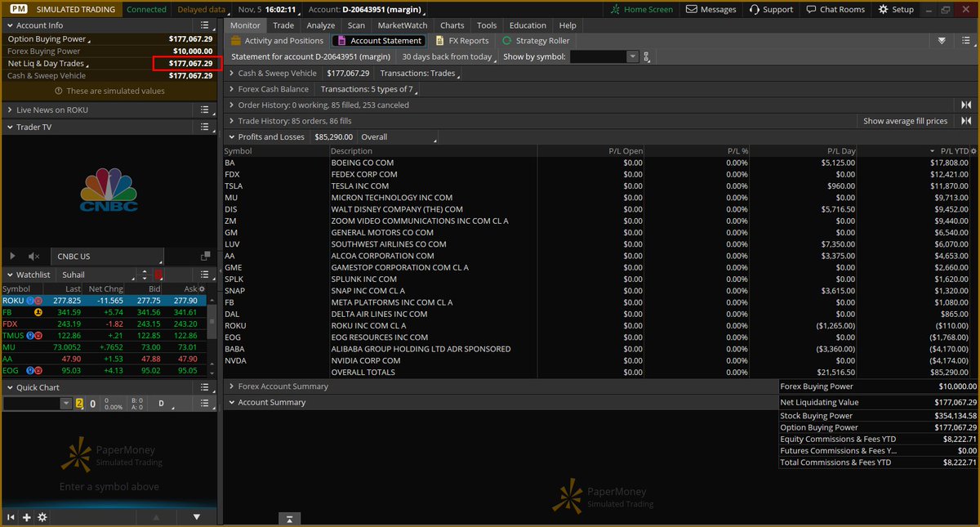Screen dimensions: 980x527
Task: Select ROKU row in watchlist
Action: pos(103,301)
